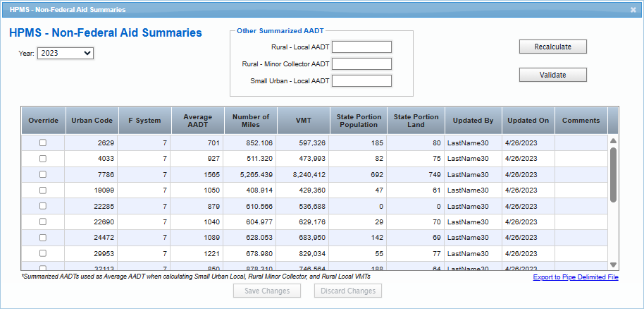Sort by the Updated On column header

pos(528,121)
